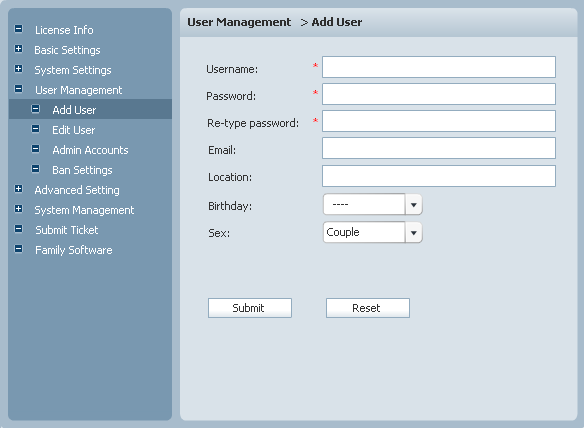Click the minus icon next to Submit Ticket
The image size is (584, 428).
tap(18, 229)
